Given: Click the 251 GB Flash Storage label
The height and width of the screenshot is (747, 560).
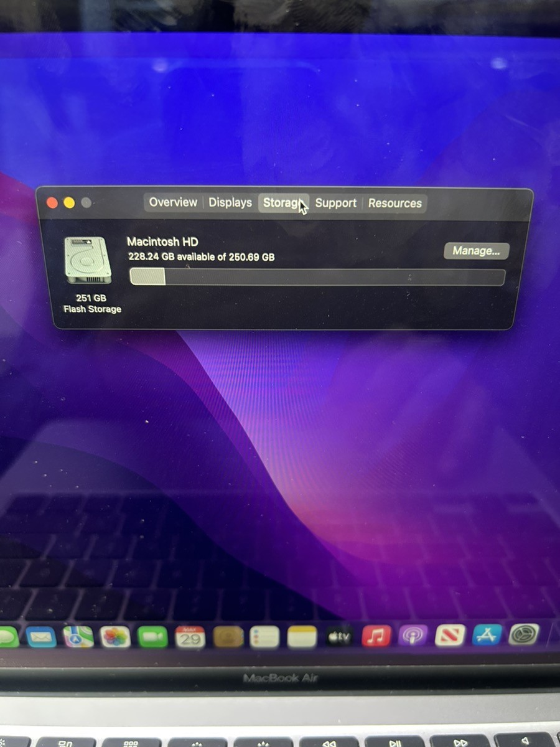Looking at the screenshot, I should [x=92, y=304].
